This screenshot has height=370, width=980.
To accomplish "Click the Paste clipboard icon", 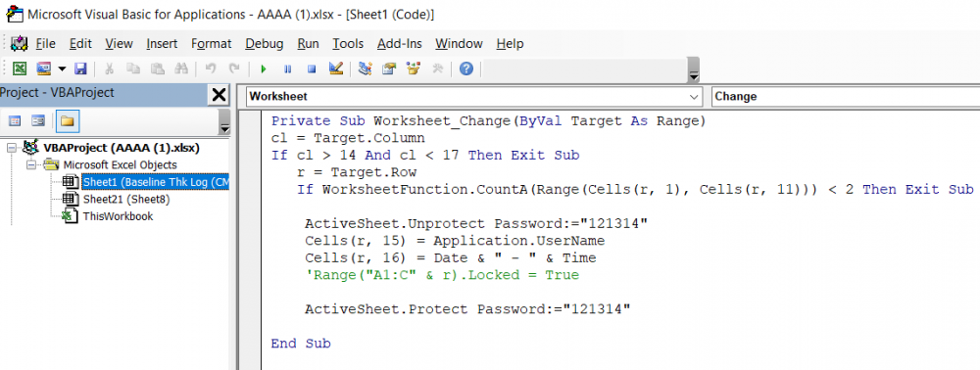I will point(158,69).
